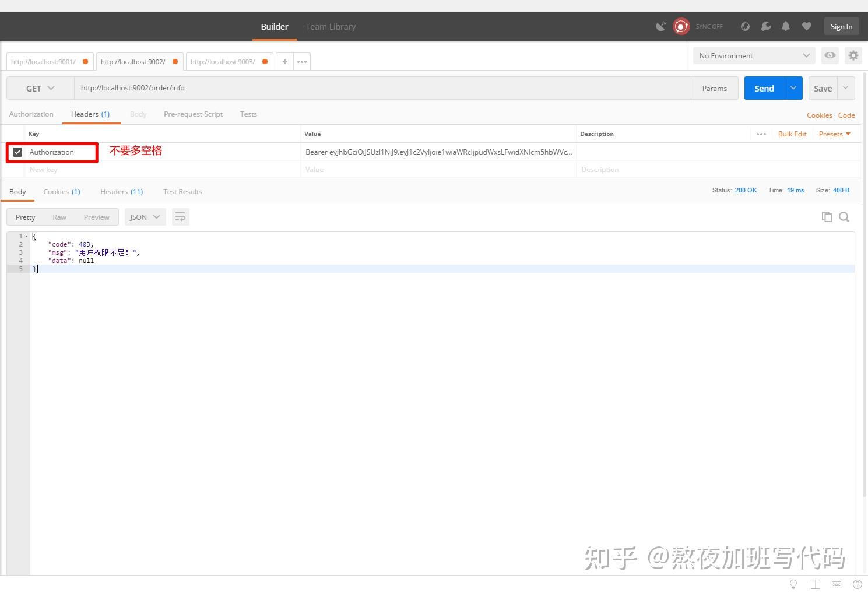Viewport: 868px width, 593px height.
Task: Click the heart icon in the header
Action: point(807,26)
